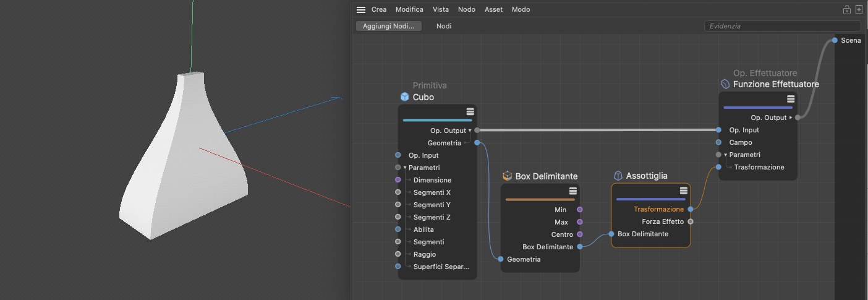Click the Assottiglia node icon
The height and width of the screenshot is (300, 868).
click(618, 176)
